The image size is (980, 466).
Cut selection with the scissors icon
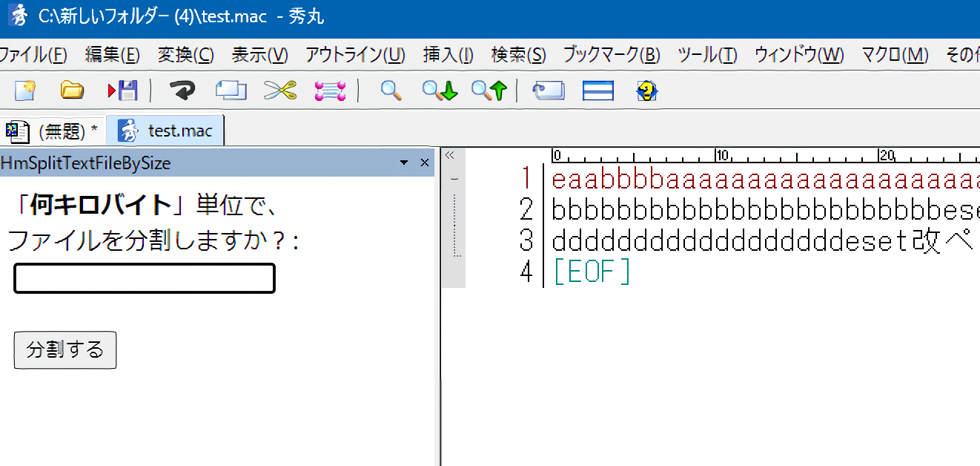[279, 91]
